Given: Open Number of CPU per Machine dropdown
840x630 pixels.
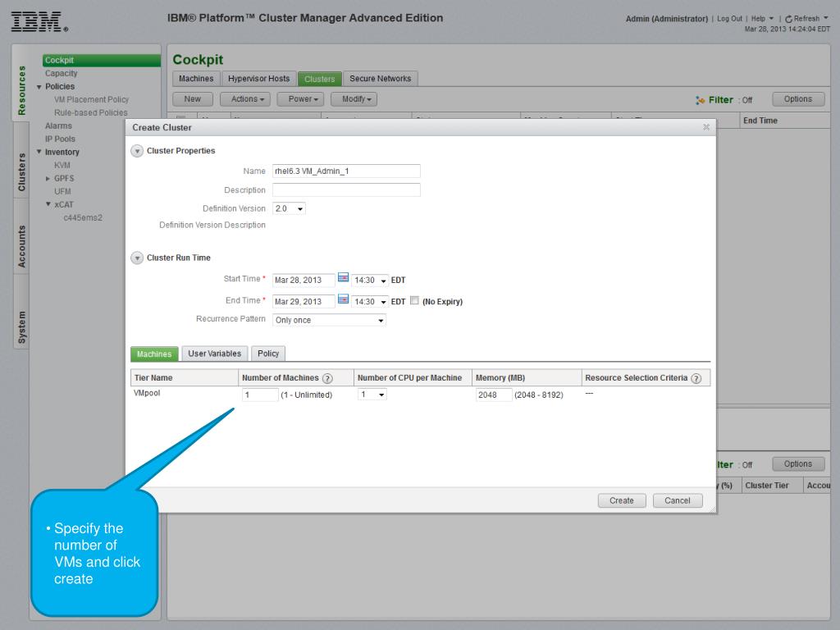Looking at the screenshot, I should pyautogui.click(x=372, y=395).
